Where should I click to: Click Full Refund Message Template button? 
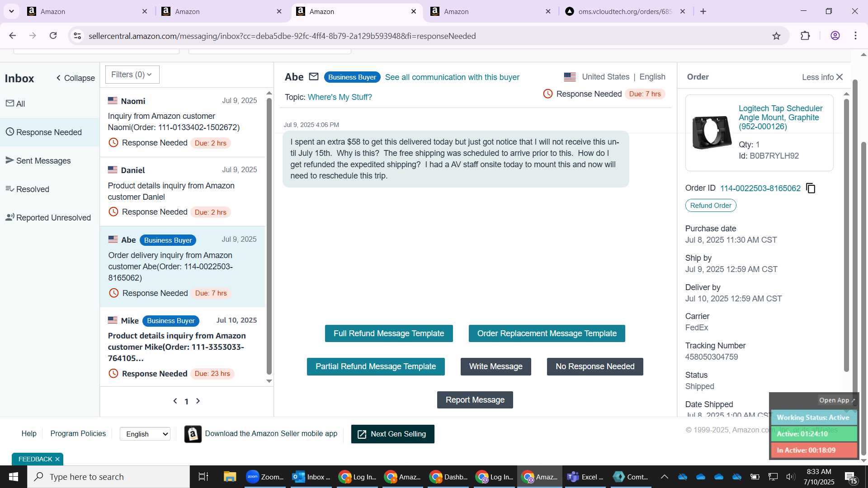click(389, 333)
